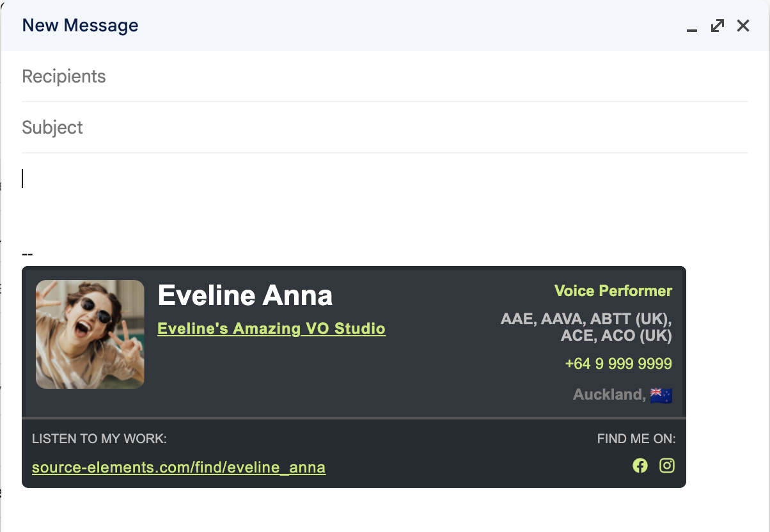The image size is (770, 532).
Task: Close the New Message draft
Action: tap(743, 26)
